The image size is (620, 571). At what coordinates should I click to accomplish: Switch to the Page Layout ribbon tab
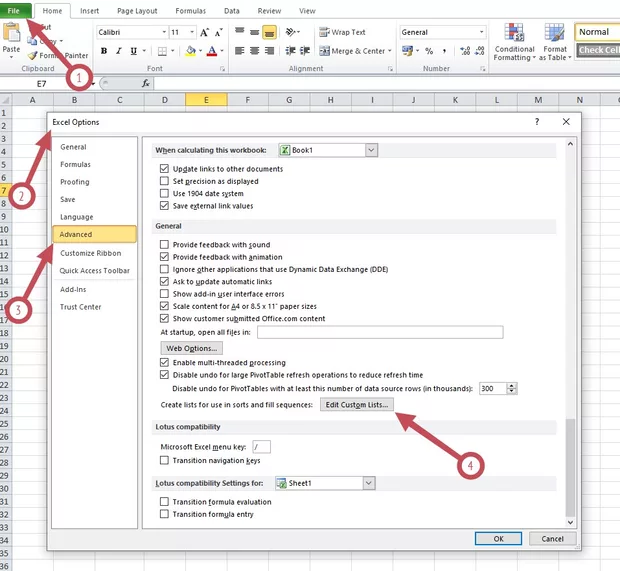pyautogui.click(x=137, y=11)
